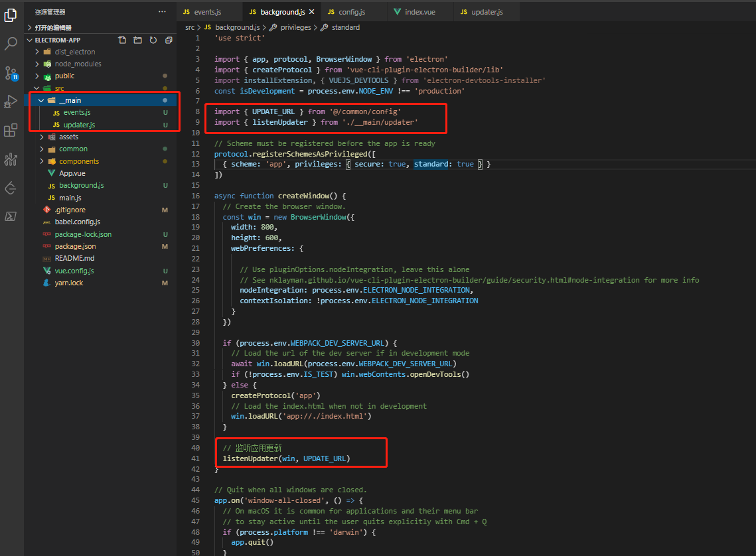Open background.js in the file tree
Viewport: 756px width, 556px height.
(81, 186)
